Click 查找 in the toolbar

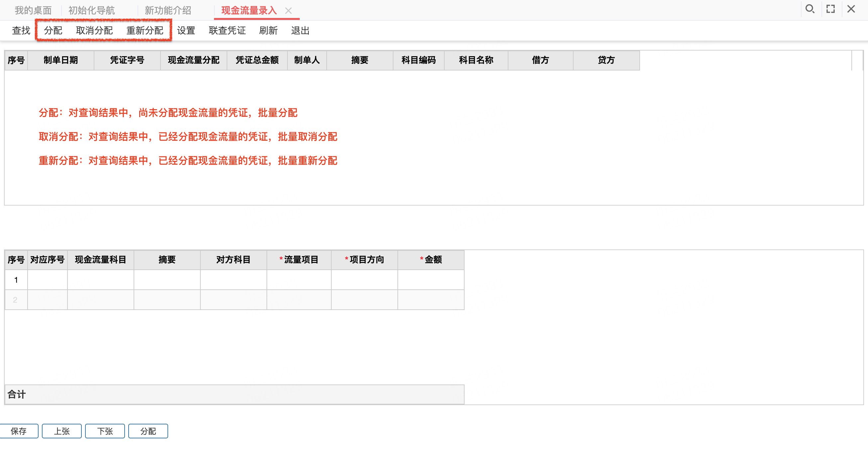(21, 31)
